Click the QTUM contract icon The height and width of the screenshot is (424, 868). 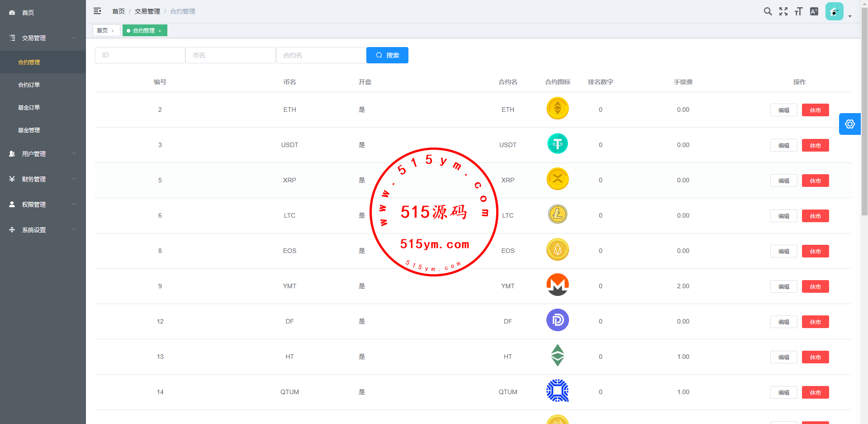(x=557, y=391)
